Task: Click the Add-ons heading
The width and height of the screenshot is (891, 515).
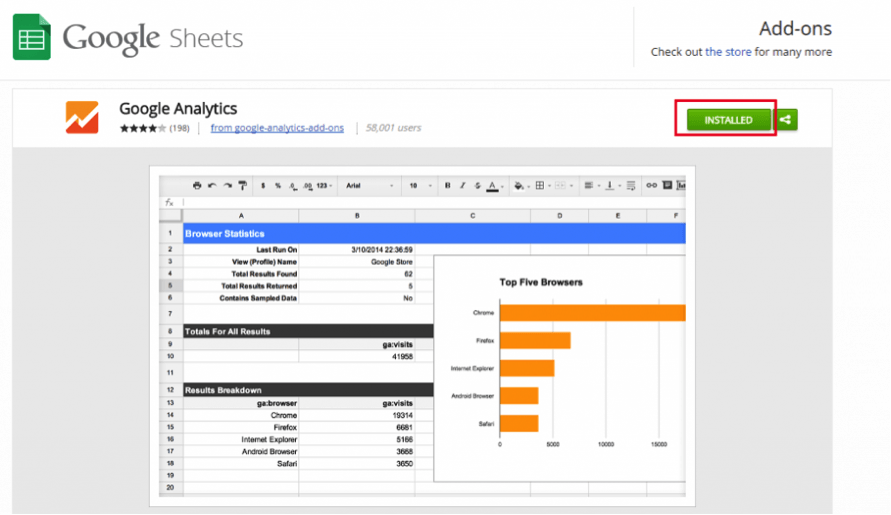Action: pyautogui.click(x=796, y=28)
